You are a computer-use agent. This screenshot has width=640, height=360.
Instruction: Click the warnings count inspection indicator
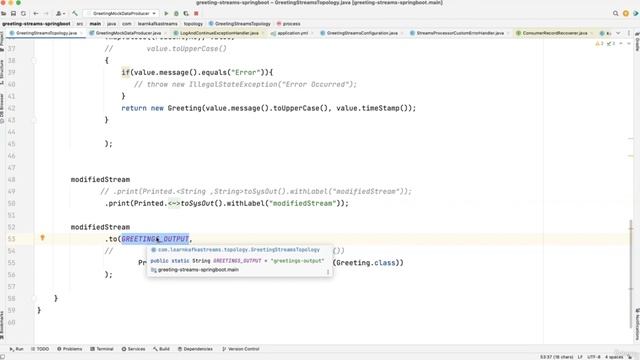599,43
